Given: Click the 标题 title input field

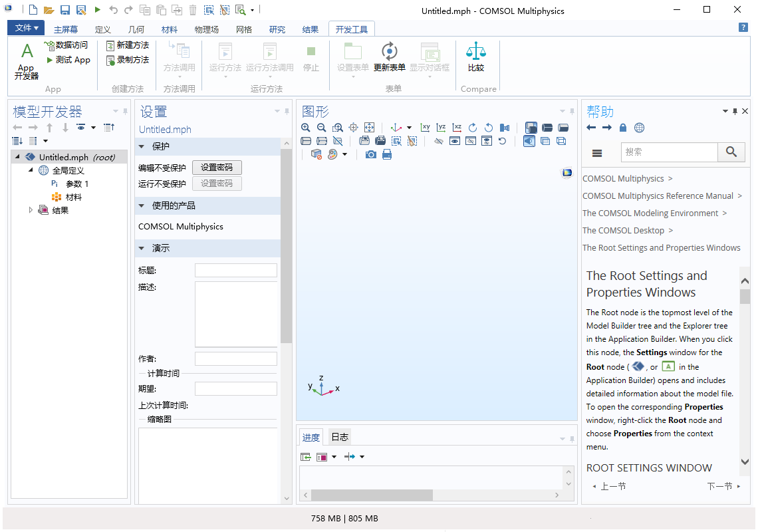Looking at the screenshot, I should [x=236, y=271].
